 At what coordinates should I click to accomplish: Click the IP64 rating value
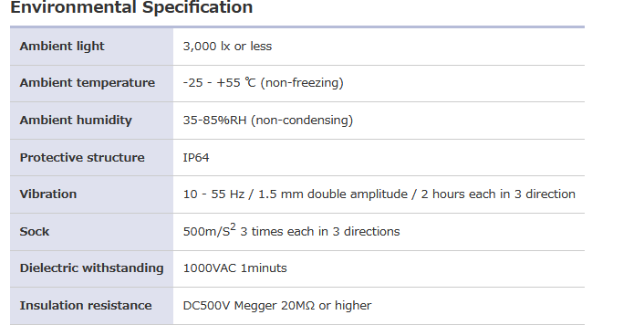click(x=196, y=158)
